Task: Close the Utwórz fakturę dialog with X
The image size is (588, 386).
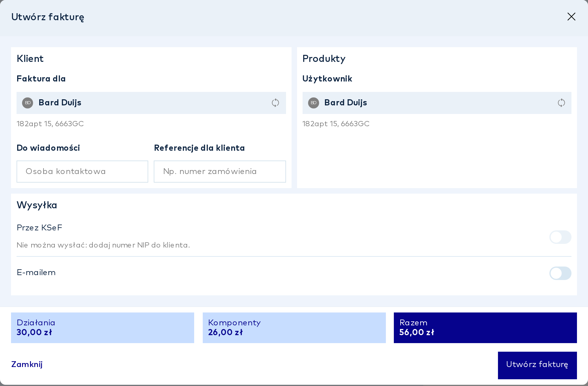Action: pyautogui.click(x=571, y=17)
